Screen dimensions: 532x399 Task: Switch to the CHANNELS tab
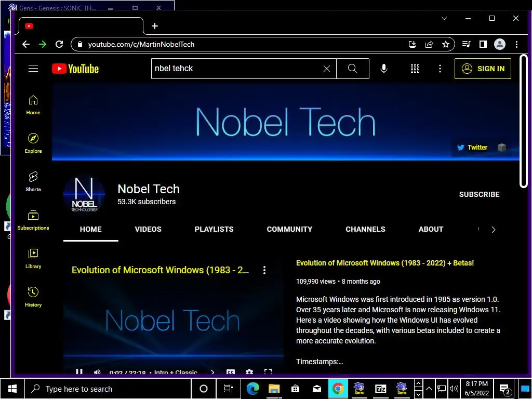click(x=365, y=229)
